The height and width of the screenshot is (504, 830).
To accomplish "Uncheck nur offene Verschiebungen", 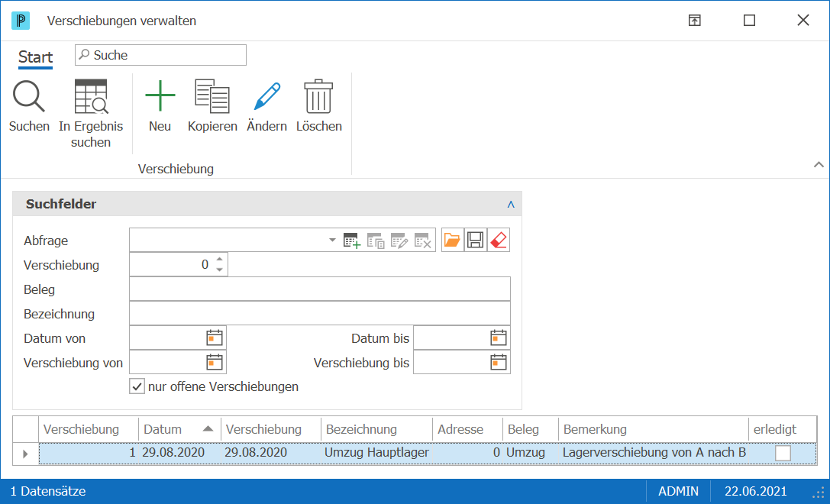I will [x=137, y=386].
